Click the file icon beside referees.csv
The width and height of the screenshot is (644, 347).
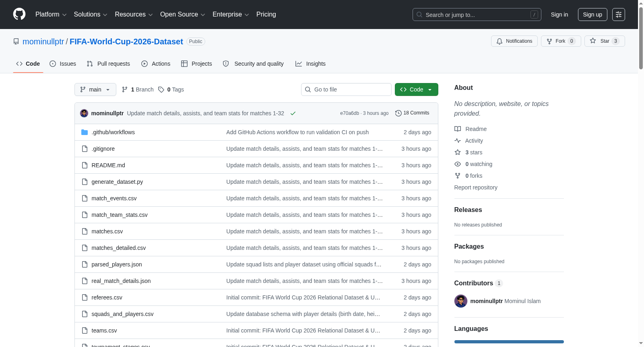85,297
